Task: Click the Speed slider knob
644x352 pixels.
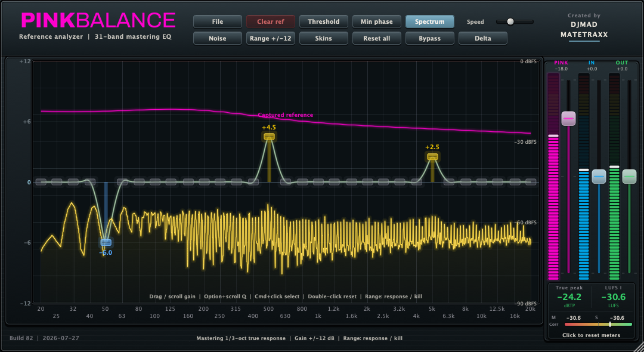Action: tap(510, 21)
